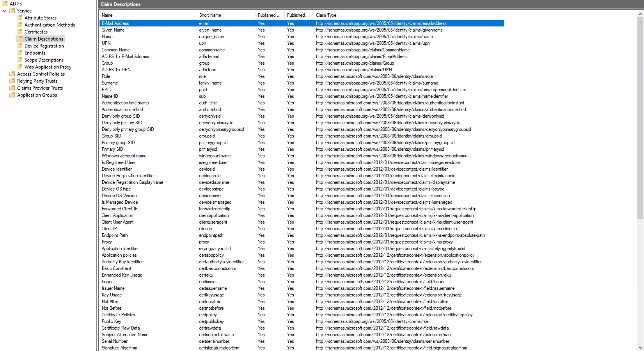The height and width of the screenshot is (351, 644).
Task: Click the 'certsignaturealgorithm' short name cell
Action: click(219, 348)
